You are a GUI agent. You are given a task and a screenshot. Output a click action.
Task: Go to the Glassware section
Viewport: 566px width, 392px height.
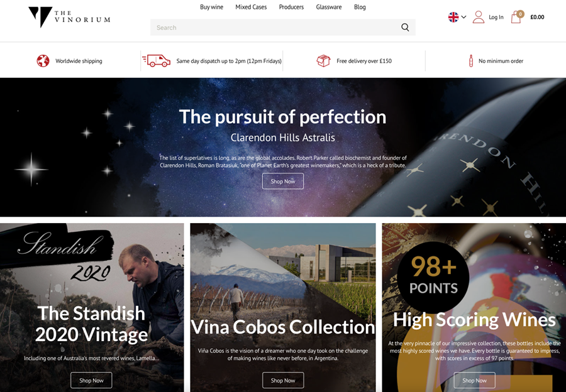328,7
